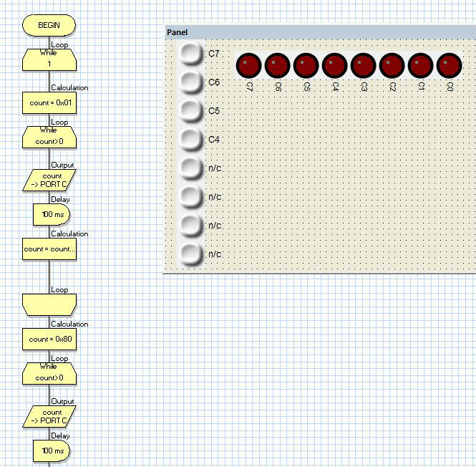Click the 100 ms delay above 'count = count...'
The image size is (476, 467).
point(50,214)
